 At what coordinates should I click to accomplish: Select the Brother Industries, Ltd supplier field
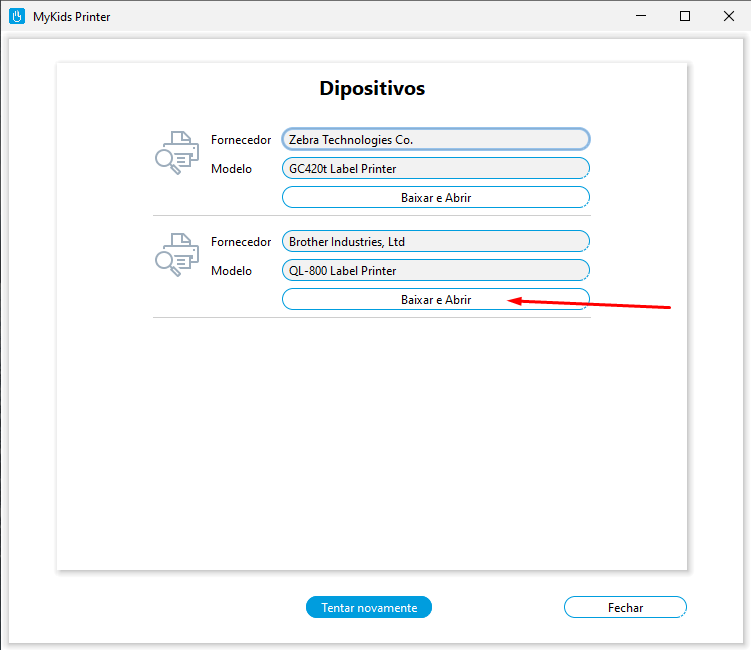click(436, 241)
